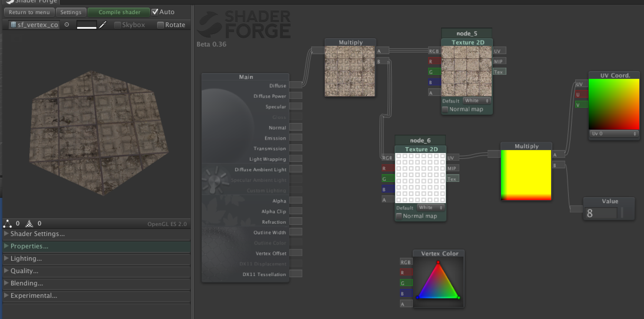The height and width of the screenshot is (319, 644).
Task: Click the sf_vertex_co mesh field
Action: (34, 25)
